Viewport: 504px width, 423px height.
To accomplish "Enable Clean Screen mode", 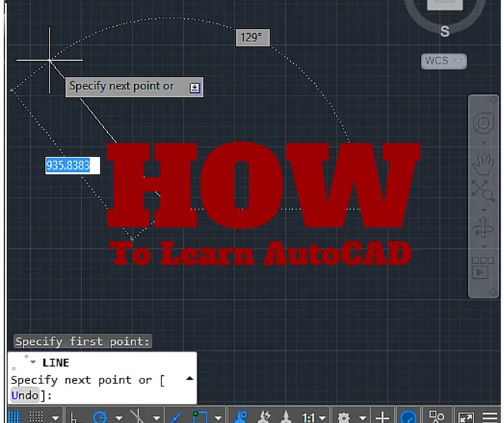I will point(465,416).
